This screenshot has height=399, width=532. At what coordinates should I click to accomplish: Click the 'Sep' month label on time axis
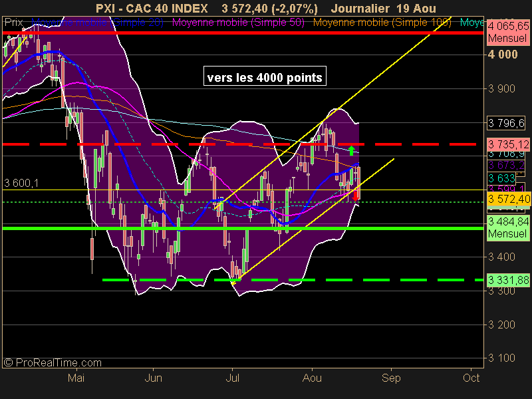coord(391,378)
